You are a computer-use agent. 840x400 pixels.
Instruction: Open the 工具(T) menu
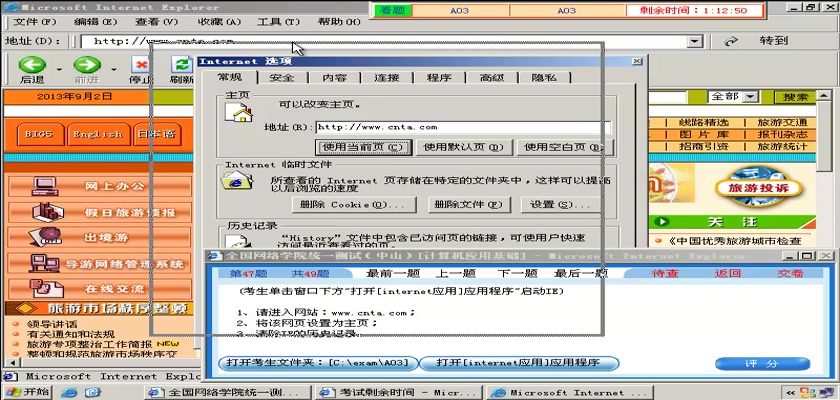(x=278, y=22)
